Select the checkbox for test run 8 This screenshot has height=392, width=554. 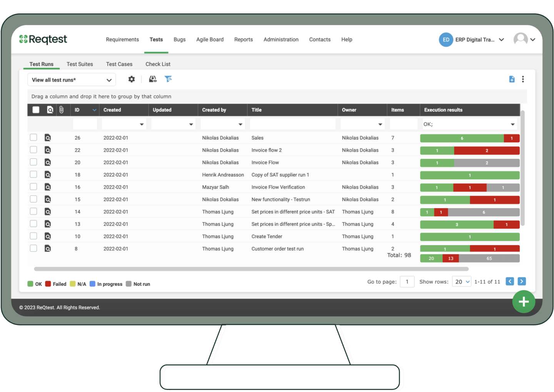click(x=33, y=248)
